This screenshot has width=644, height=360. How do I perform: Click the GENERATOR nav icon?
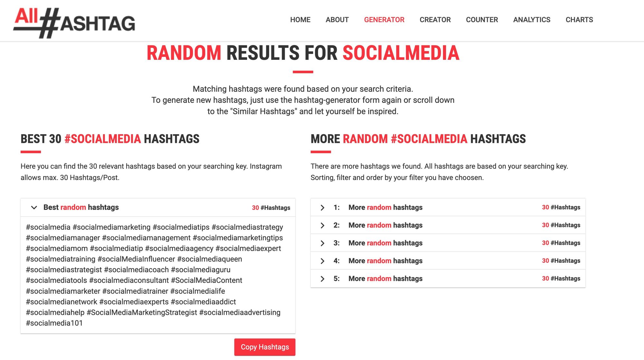[x=384, y=19]
